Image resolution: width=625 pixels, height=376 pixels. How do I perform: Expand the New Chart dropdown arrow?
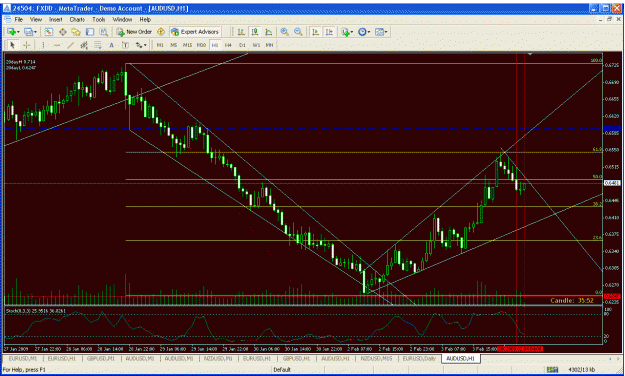[x=18, y=32]
